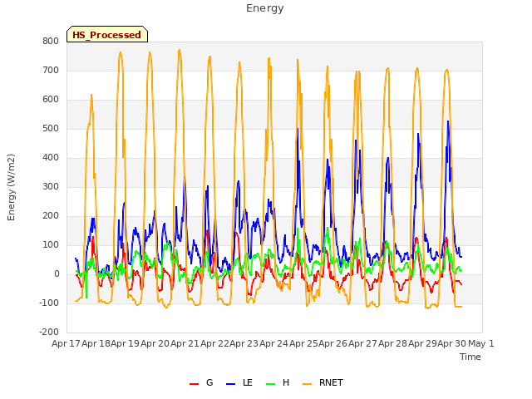Click the 400 y-axis tick label
The height and width of the screenshot is (399, 532).
tap(51, 158)
